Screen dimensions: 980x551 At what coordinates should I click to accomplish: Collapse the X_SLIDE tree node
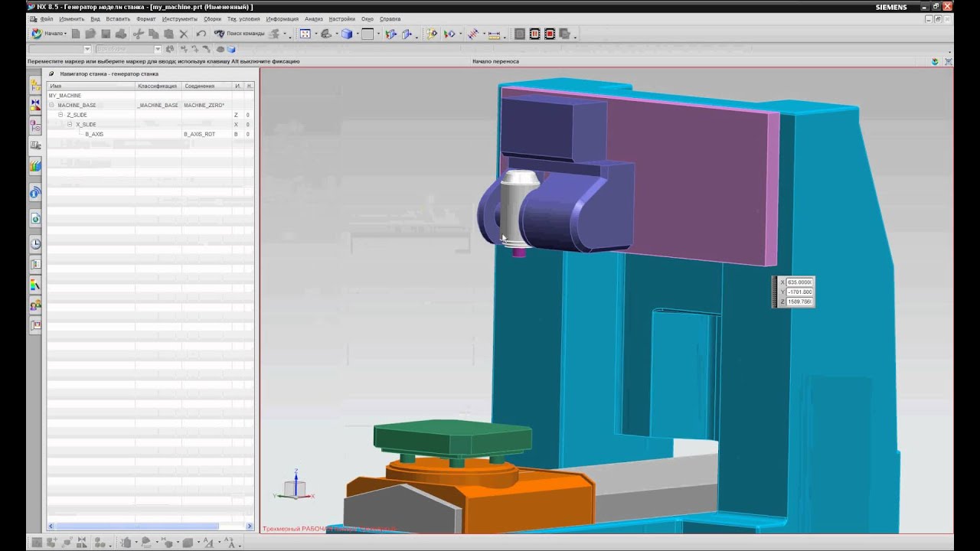click(70, 124)
